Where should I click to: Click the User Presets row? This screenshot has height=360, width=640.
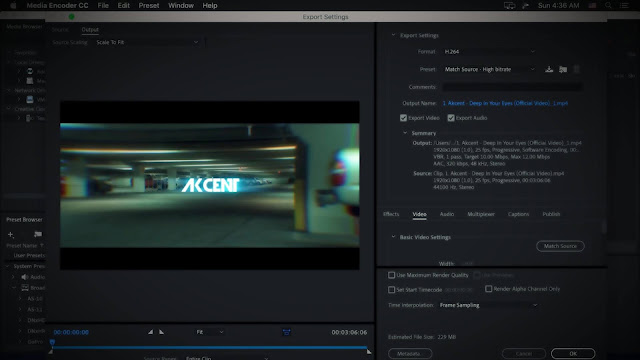click(x=29, y=256)
